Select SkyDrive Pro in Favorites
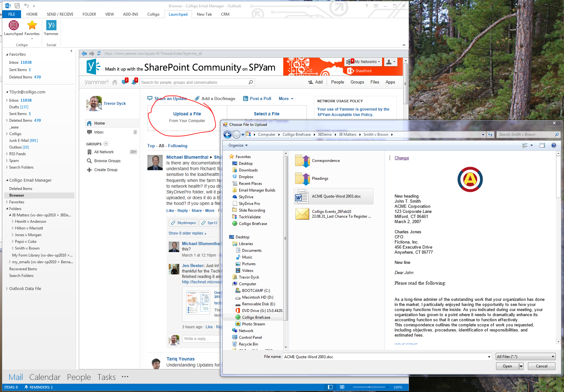 [249, 204]
